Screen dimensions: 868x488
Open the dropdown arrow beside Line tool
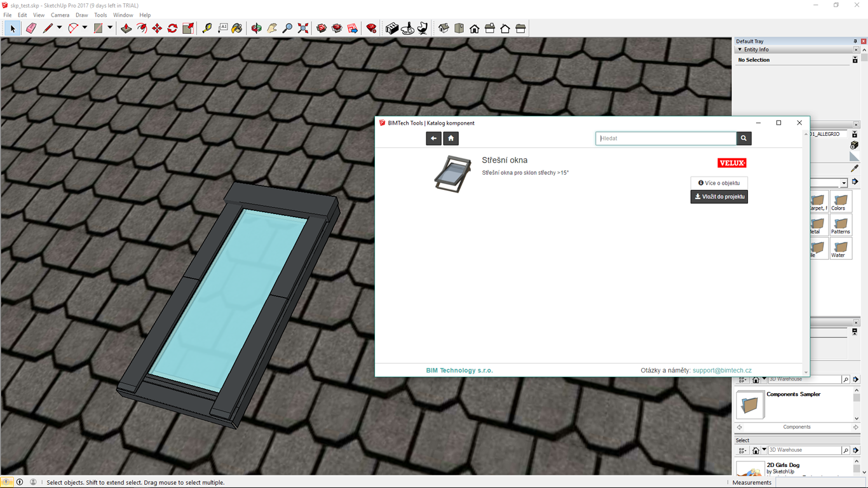click(60, 28)
